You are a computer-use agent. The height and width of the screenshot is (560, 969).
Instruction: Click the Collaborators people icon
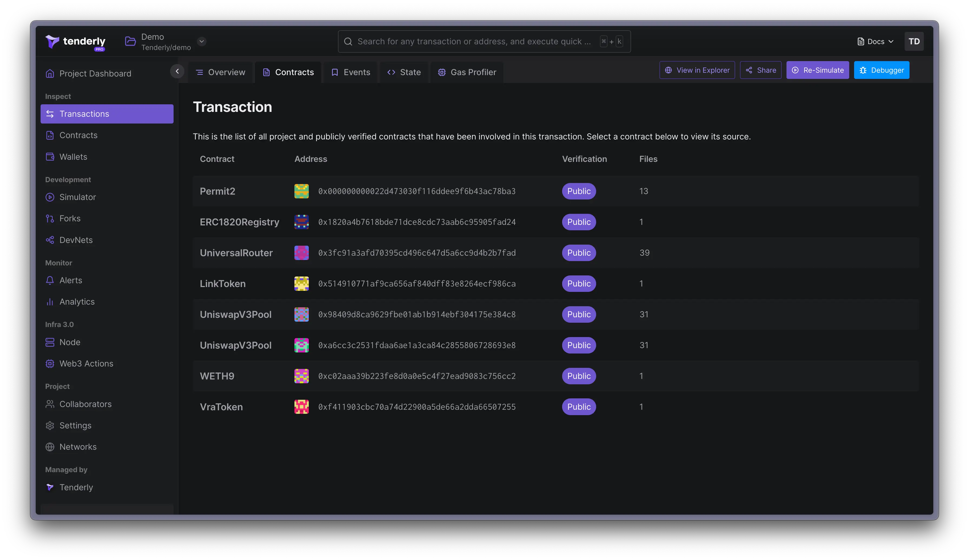click(50, 404)
